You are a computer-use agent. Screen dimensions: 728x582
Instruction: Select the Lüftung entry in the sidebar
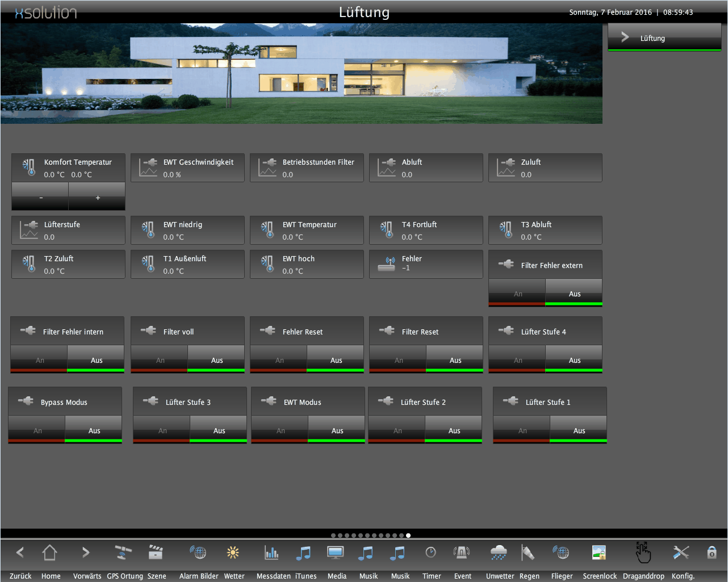click(664, 37)
